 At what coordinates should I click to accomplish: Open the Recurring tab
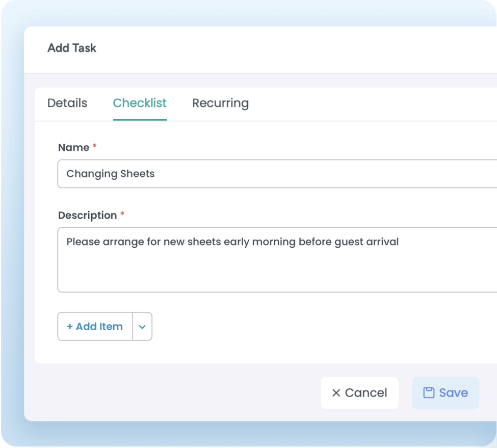click(x=220, y=103)
